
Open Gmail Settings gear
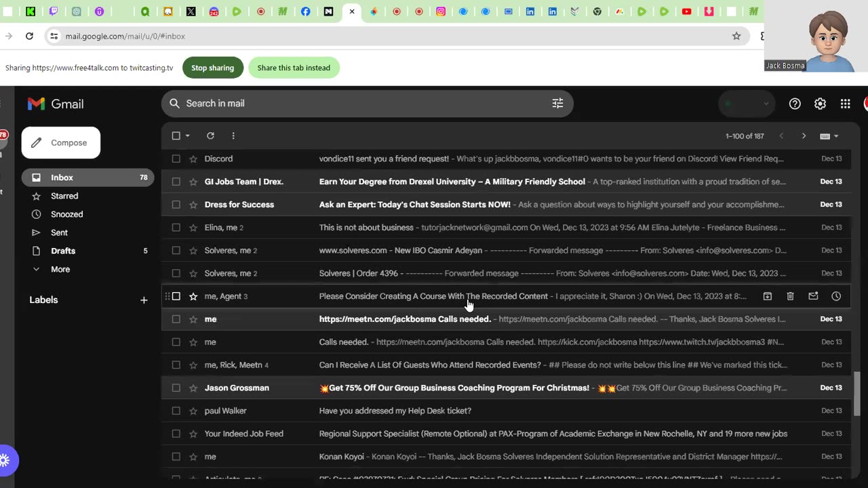tap(820, 104)
